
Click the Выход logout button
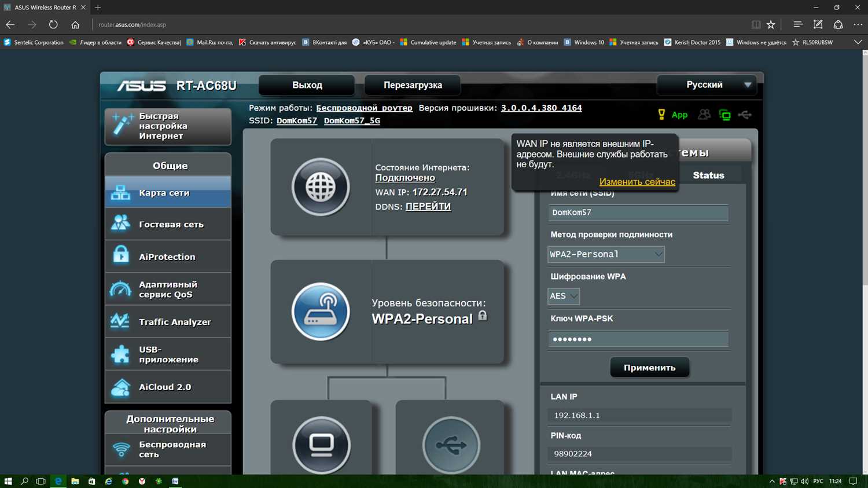pos(307,85)
